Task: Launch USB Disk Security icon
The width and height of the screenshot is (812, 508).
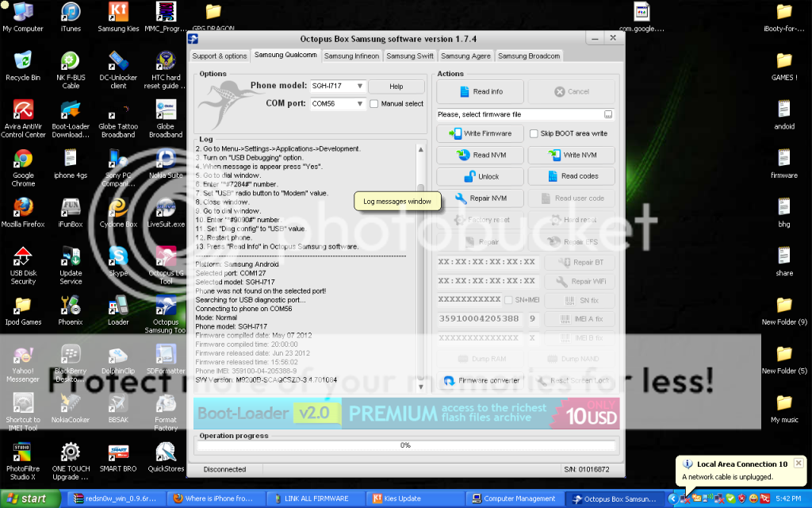Action: pos(23,265)
